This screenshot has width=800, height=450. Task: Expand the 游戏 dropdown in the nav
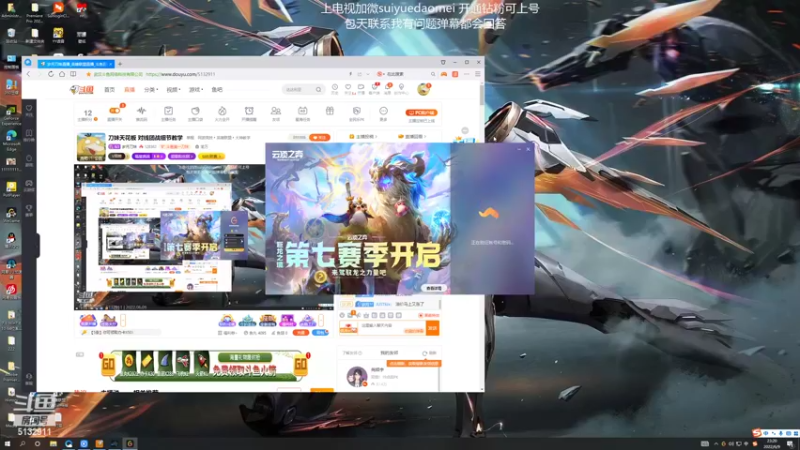(196, 90)
